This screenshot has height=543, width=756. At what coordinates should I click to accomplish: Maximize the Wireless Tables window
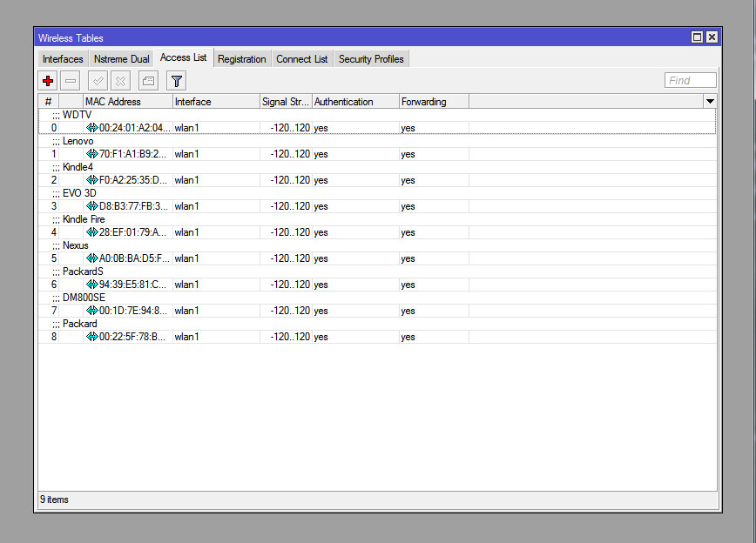(x=697, y=37)
